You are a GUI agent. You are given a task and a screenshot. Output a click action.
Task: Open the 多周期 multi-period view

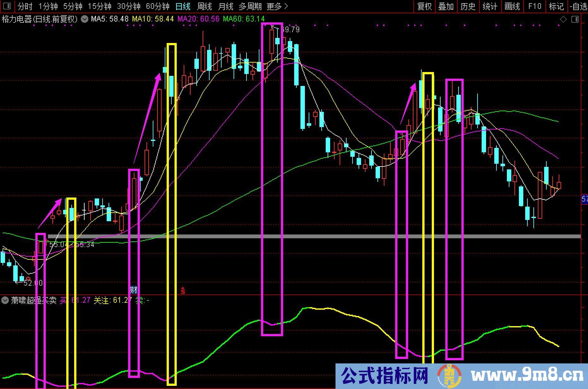click(x=250, y=6)
